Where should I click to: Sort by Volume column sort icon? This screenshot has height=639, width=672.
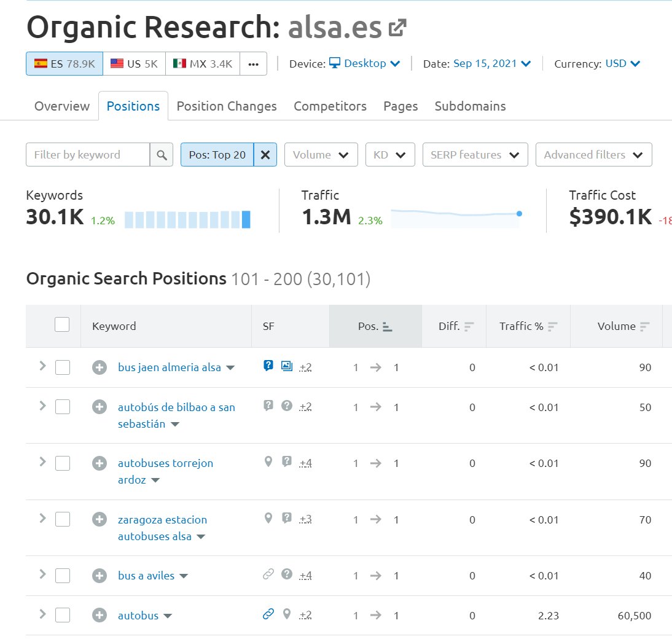[644, 327]
